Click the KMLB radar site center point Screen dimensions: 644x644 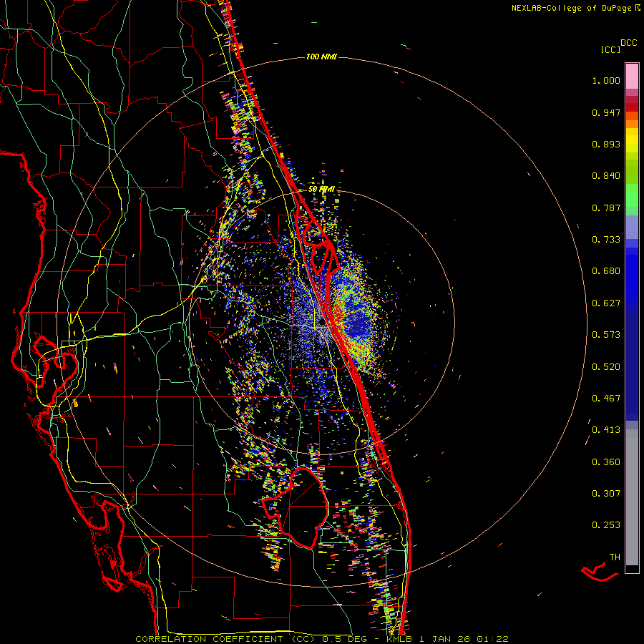coord(323,323)
